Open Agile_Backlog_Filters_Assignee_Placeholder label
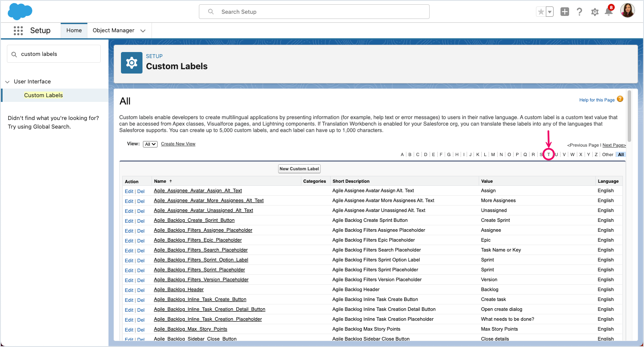This screenshot has width=644, height=347. coord(203,230)
